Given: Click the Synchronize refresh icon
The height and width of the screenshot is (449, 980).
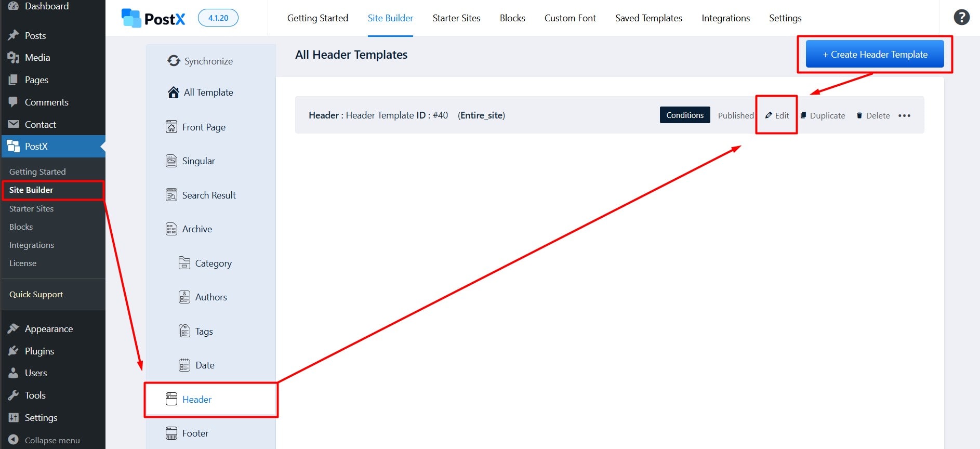Looking at the screenshot, I should 174,61.
